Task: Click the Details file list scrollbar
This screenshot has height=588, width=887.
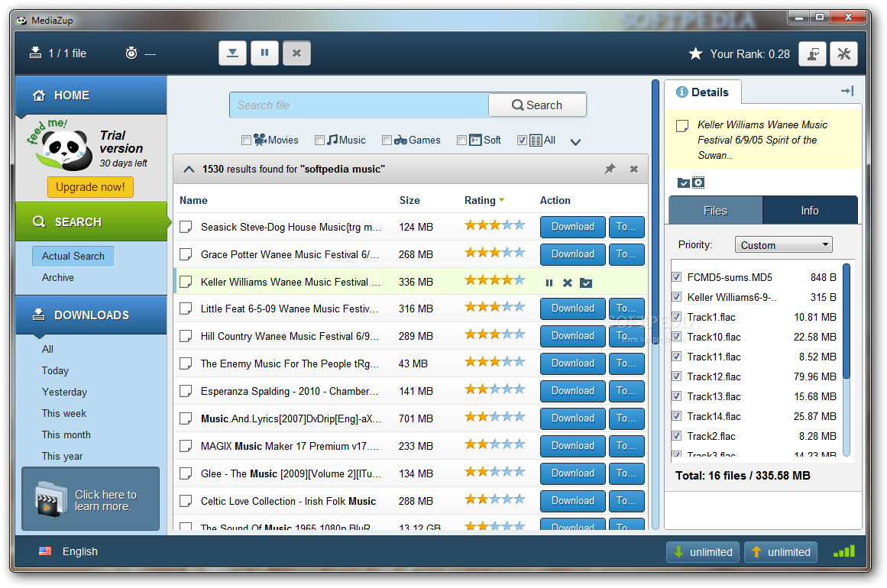Action: point(847,322)
